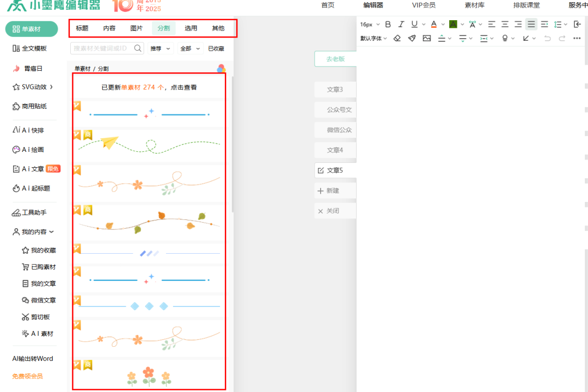Viewport: 588px width, 392px height.
Task: Click the green text background color swatch
Action: 453,24
